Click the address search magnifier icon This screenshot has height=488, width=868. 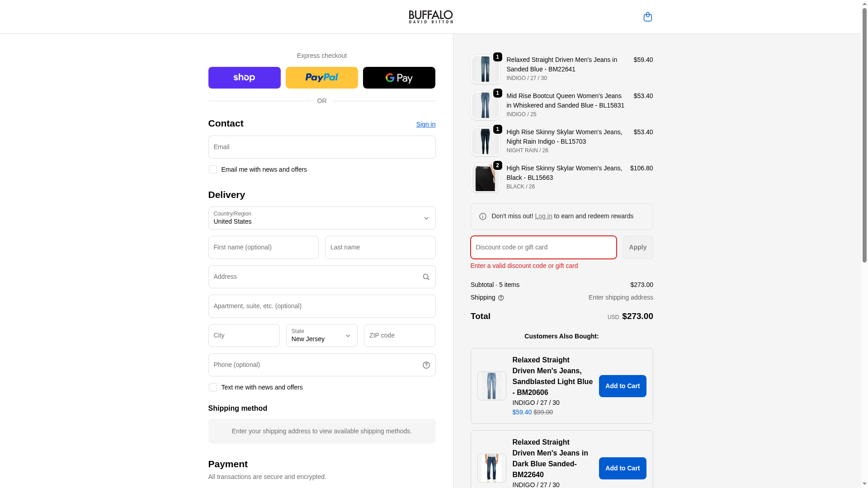click(426, 277)
